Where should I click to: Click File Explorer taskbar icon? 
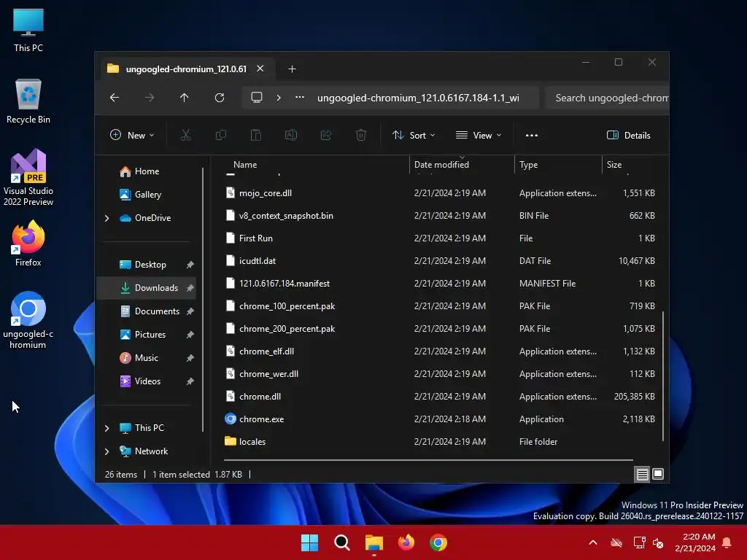tap(374, 542)
